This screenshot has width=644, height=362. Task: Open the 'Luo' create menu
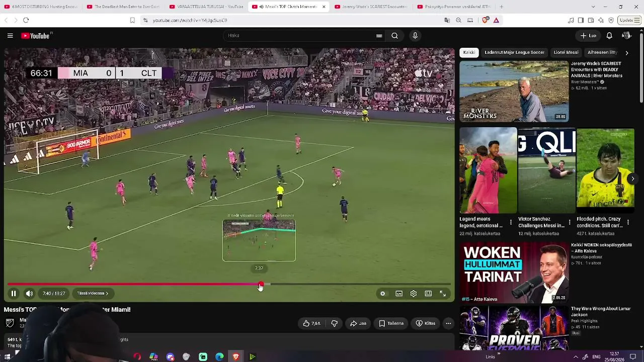click(x=588, y=36)
